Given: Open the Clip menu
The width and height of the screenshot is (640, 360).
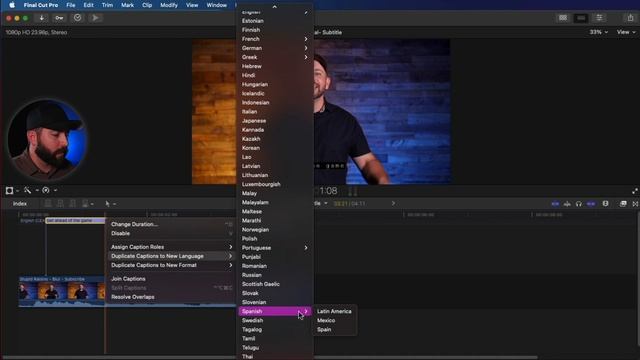Looking at the screenshot, I should [x=147, y=5].
